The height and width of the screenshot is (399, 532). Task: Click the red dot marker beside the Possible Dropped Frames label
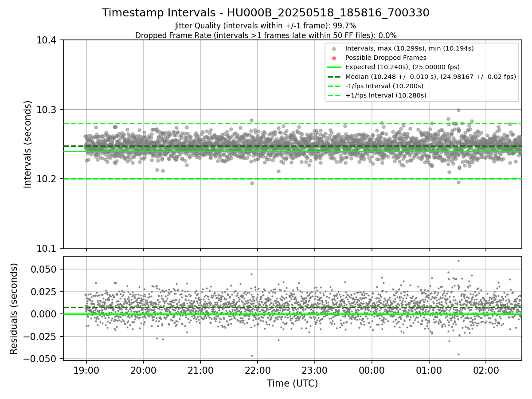[x=334, y=58]
